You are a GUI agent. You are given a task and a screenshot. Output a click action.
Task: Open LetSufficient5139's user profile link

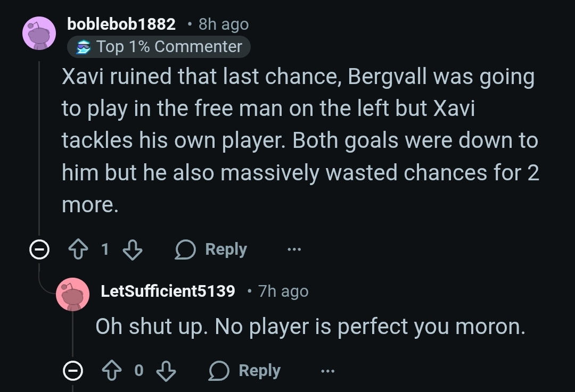point(168,291)
